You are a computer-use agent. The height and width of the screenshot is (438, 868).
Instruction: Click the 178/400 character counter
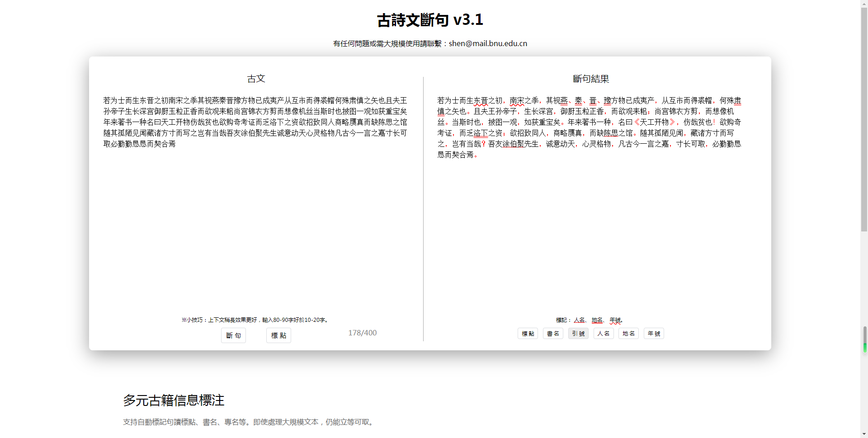[x=362, y=333]
